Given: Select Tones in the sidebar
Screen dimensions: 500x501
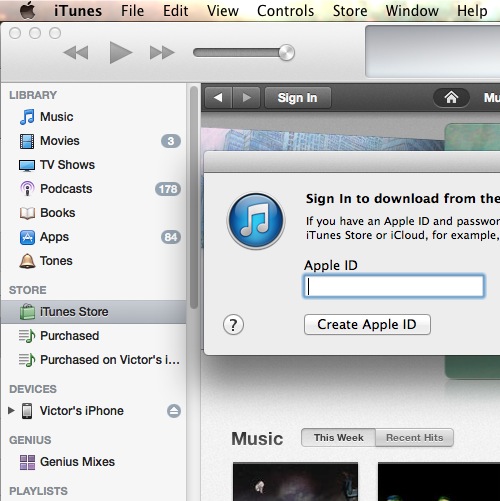Looking at the screenshot, I should 93,261.
